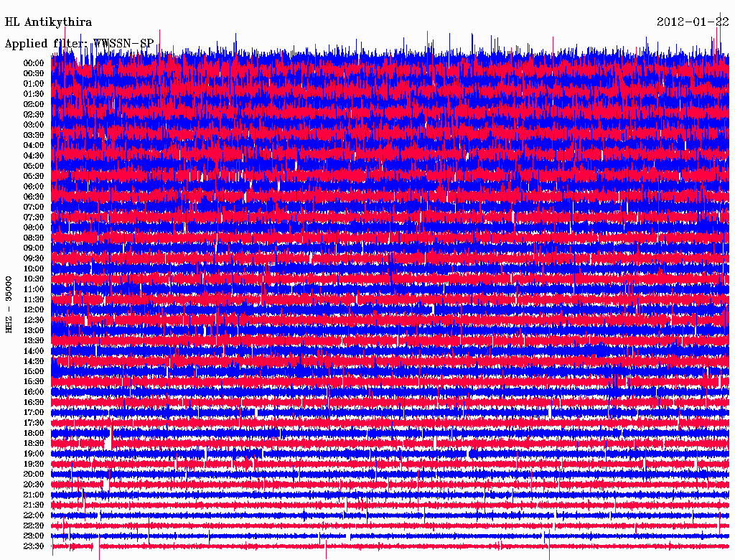This screenshot has width=735, height=560.
Task: Select the 23:30 time label
Action: [x=34, y=546]
